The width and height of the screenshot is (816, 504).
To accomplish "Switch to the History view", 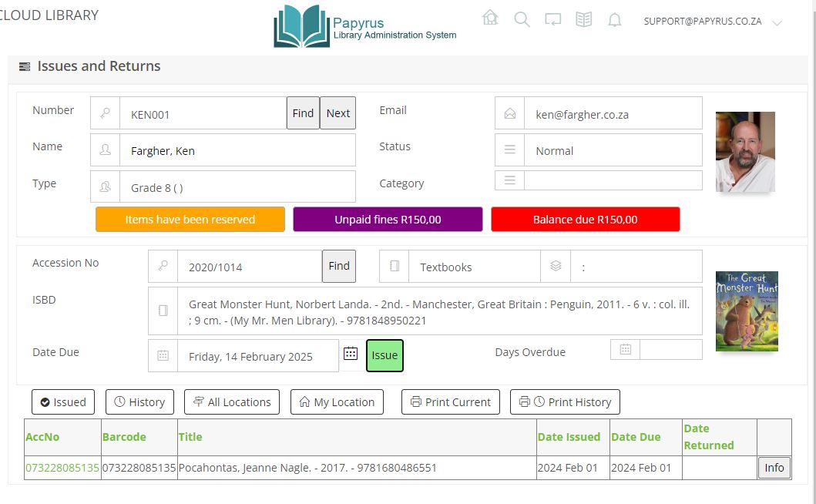I will pyautogui.click(x=139, y=402).
